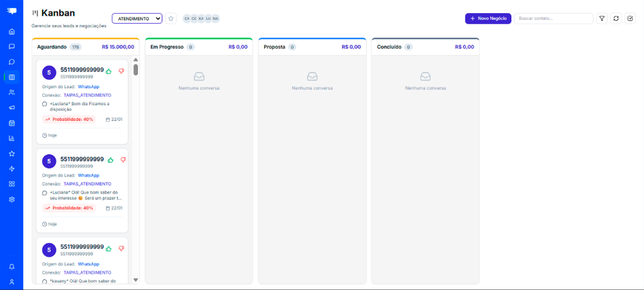Click the Concluído column header

426,47
